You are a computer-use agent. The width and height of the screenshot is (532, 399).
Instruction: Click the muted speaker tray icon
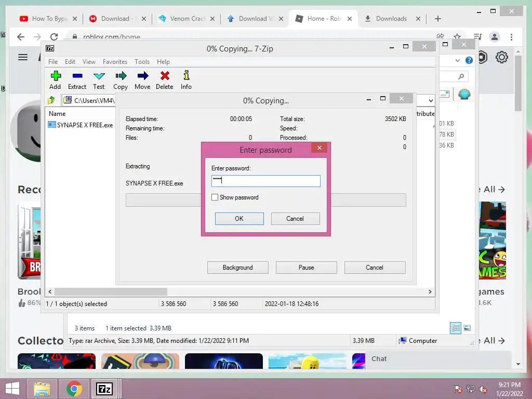click(x=483, y=389)
